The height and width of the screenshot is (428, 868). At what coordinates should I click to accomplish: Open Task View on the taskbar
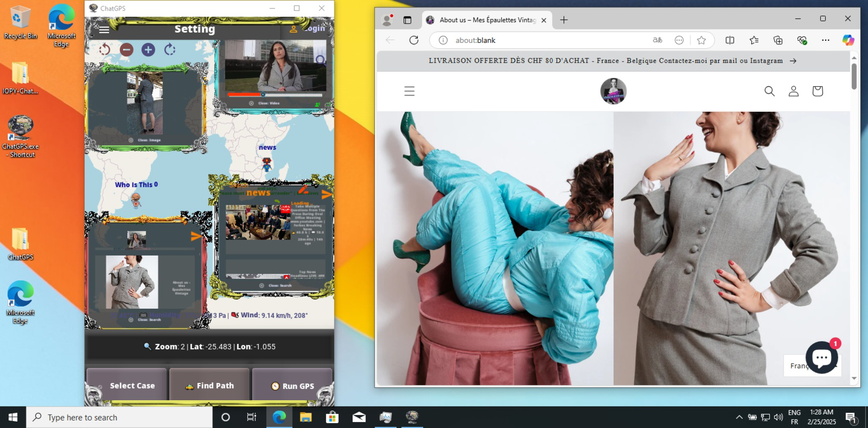tap(252, 417)
